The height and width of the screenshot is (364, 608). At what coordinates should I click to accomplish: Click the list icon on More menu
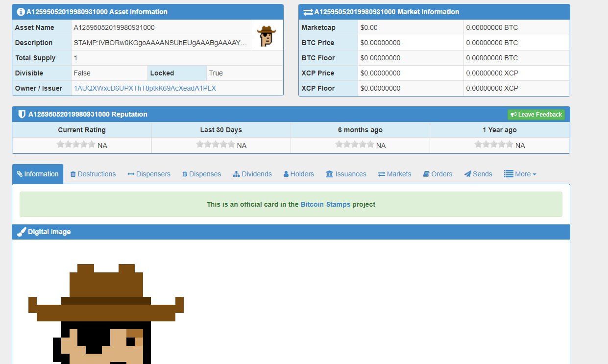509,174
